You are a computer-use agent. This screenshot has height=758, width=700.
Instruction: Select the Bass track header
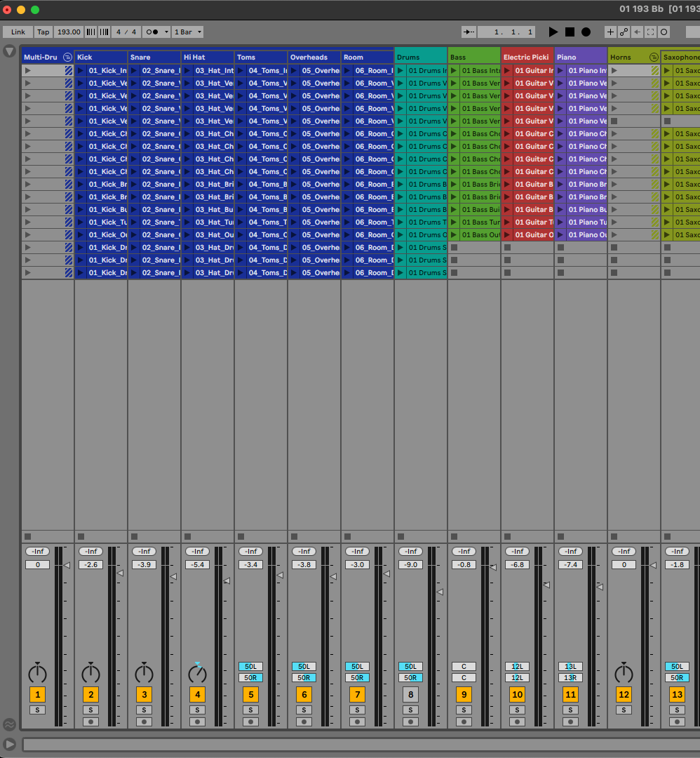point(474,57)
